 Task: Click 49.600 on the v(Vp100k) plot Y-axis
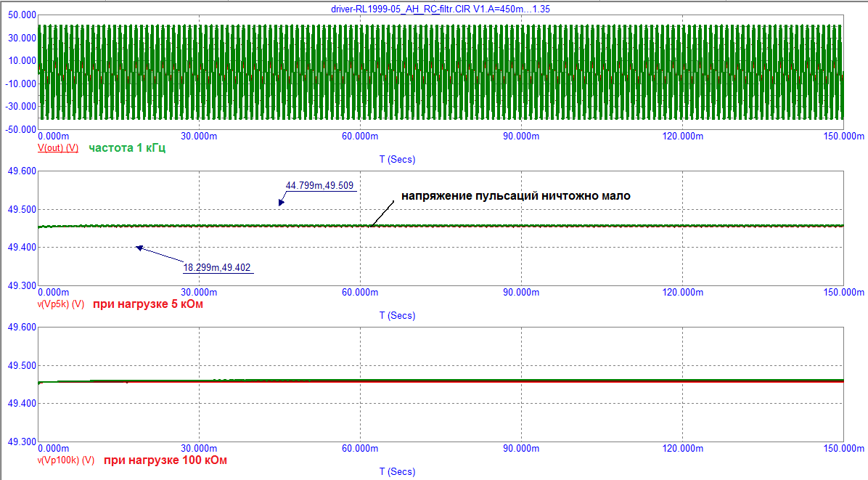click(x=22, y=328)
